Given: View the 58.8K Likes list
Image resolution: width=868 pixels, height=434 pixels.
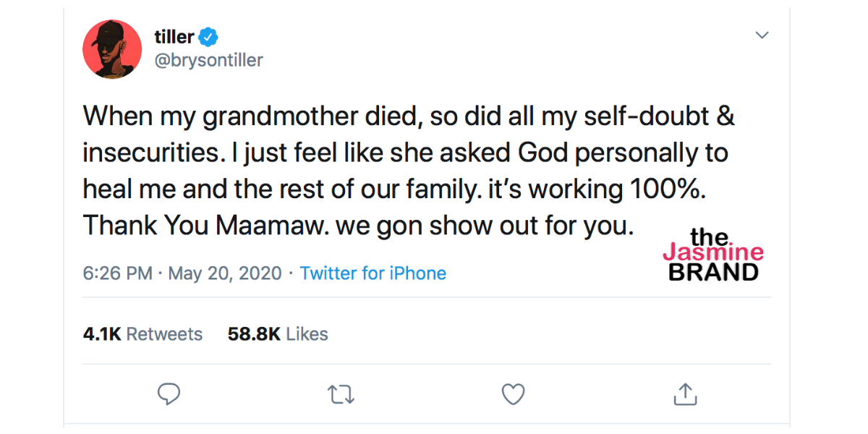Looking at the screenshot, I should click(278, 333).
